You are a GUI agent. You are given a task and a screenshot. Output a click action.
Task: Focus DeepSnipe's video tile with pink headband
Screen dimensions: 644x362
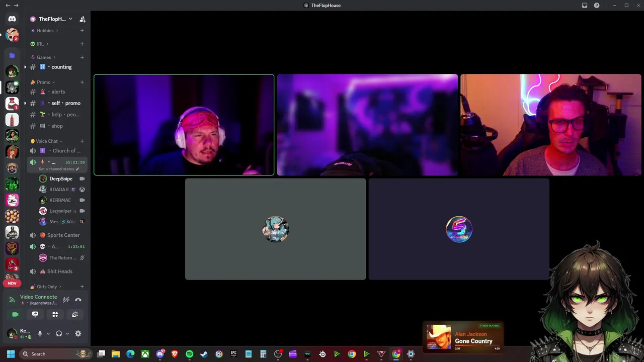click(x=184, y=125)
